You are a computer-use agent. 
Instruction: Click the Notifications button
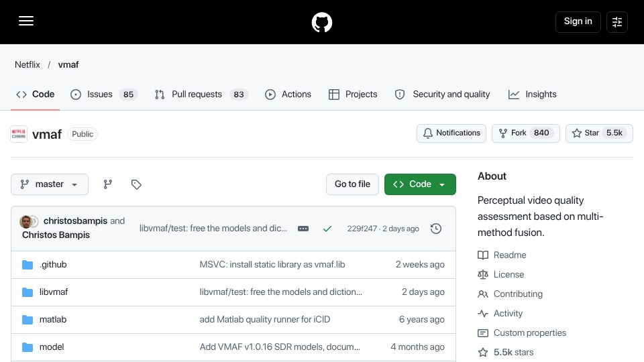(x=451, y=133)
